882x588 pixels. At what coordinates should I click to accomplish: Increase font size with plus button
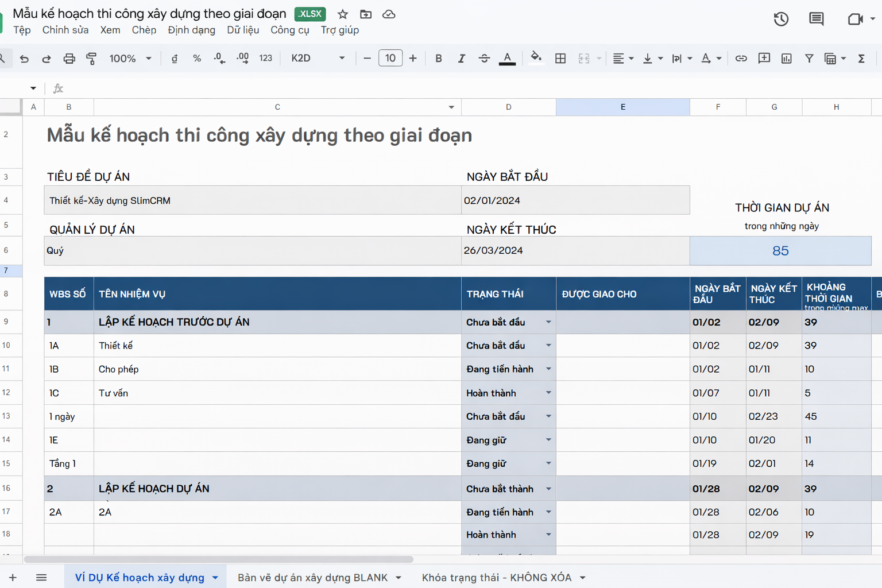pyautogui.click(x=413, y=59)
